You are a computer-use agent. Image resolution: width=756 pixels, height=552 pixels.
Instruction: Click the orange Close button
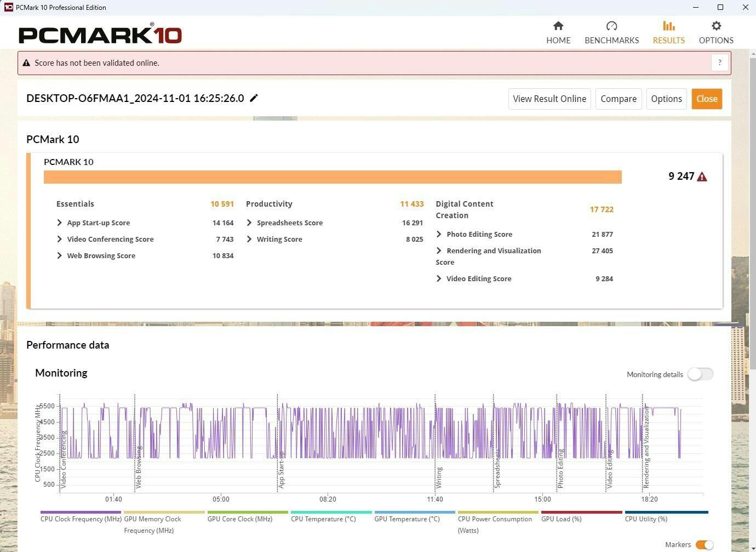[707, 99]
